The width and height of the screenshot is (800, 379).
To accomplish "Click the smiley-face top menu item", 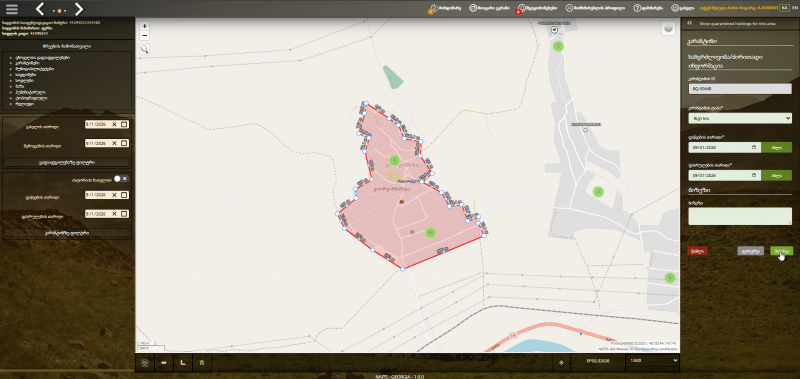I will (x=683, y=9).
